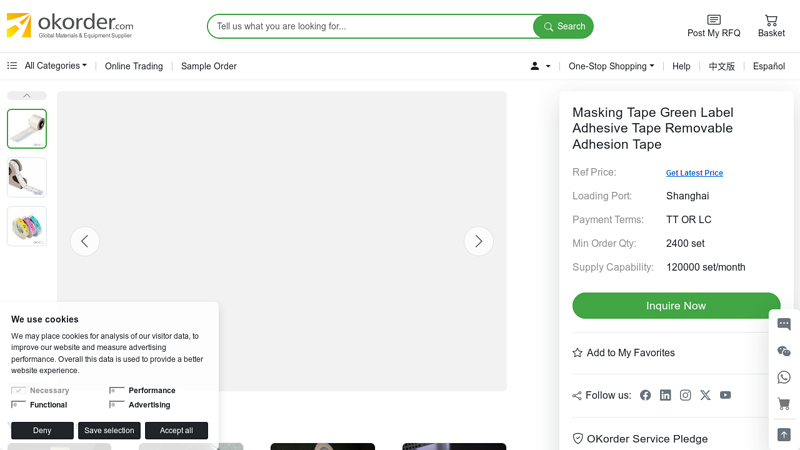
Task: Expand the user account dropdown
Action: pyautogui.click(x=540, y=66)
